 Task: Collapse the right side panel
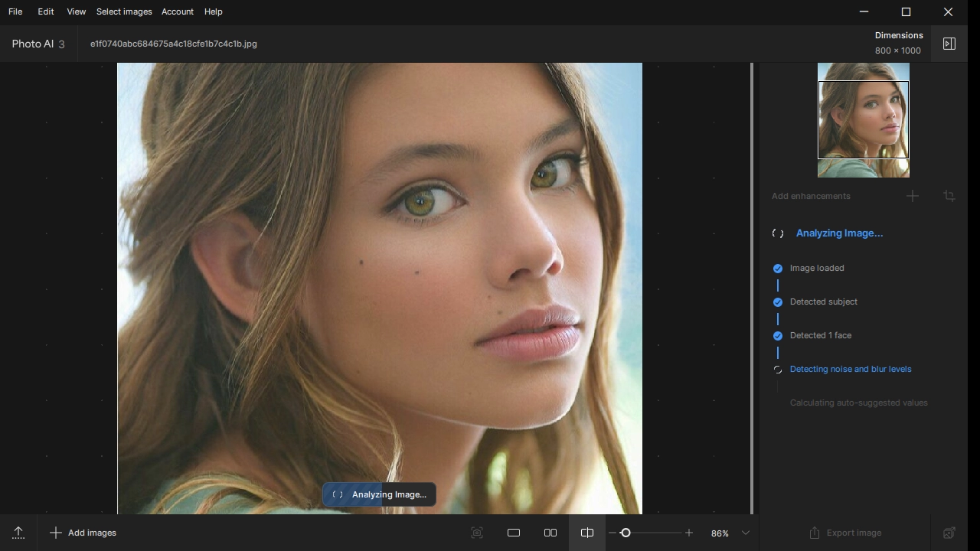point(949,44)
